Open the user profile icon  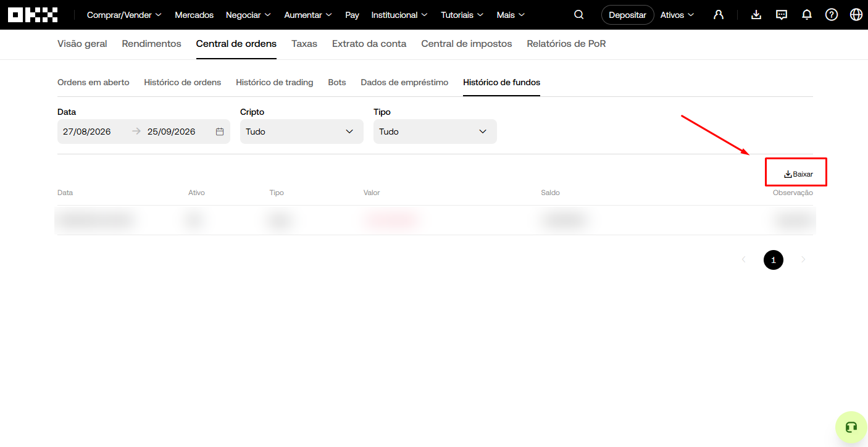coord(719,15)
